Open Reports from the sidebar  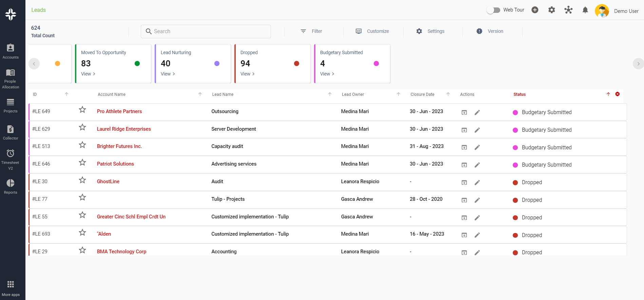11,187
